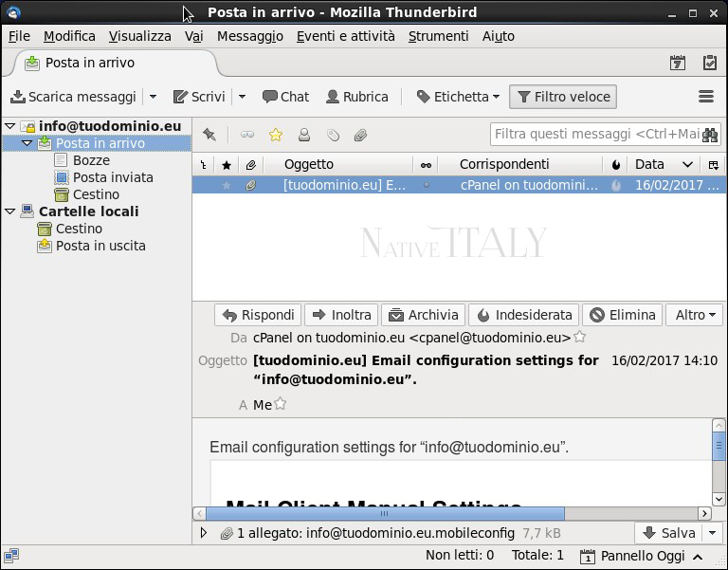This screenshot has width=728, height=570.
Task: Click the message body vertical scrollbar thumb
Action: [x=719, y=445]
